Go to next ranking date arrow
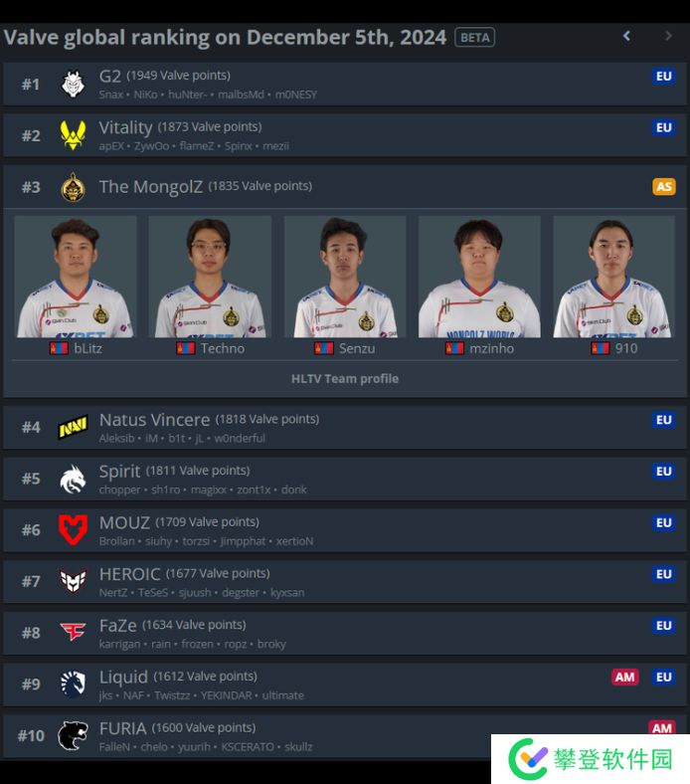 click(x=668, y=36)
